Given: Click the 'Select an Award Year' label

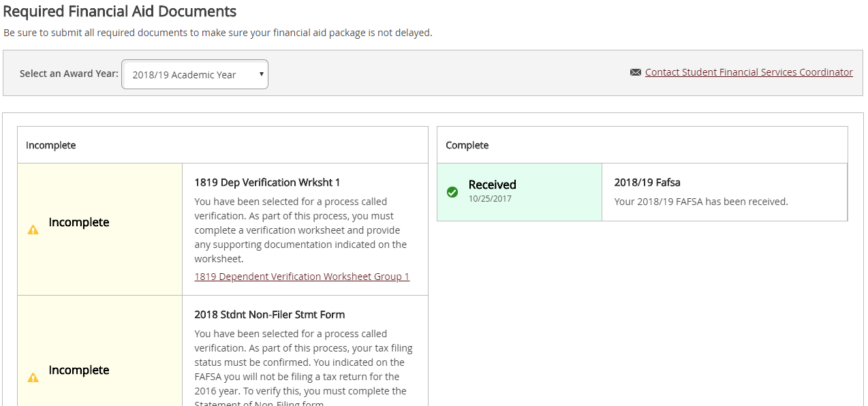Looking at the screenshot, I should [x=69, y=74].
